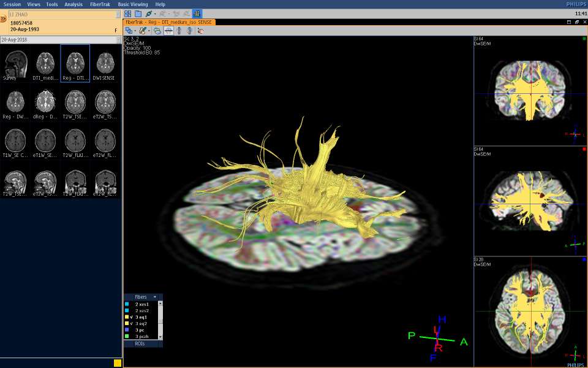588x368 pixels.
Task: Select the fiber row labeled 3 pczh
Action: click(141, 337)
